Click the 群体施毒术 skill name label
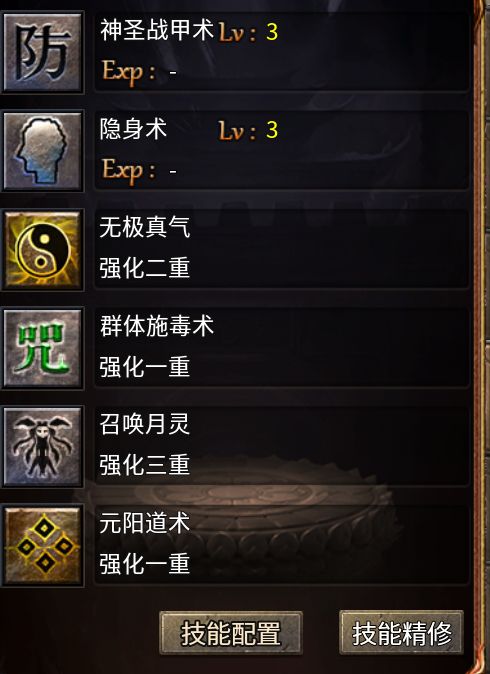Image resolution: width=490 pixels, height=674 pixels. pos(156,326)
